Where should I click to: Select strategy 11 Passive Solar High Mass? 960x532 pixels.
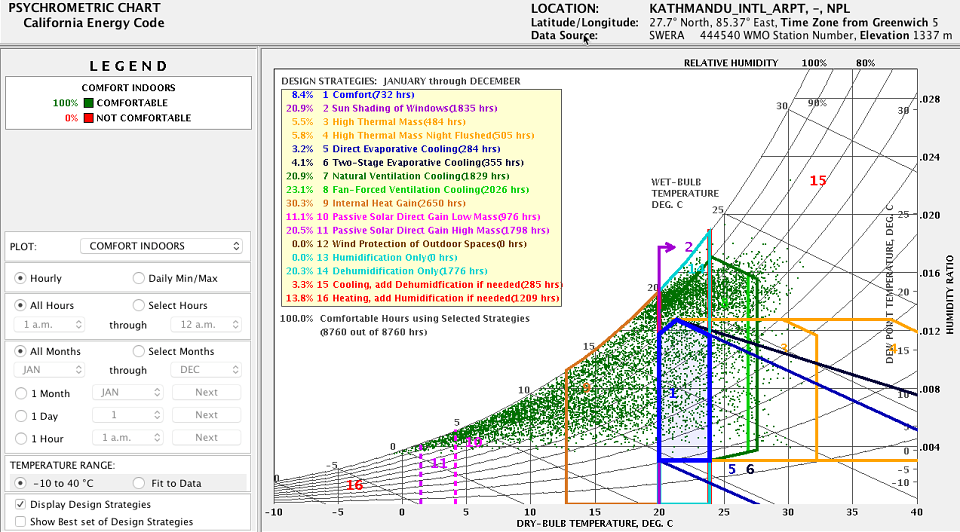click(417, 230)
